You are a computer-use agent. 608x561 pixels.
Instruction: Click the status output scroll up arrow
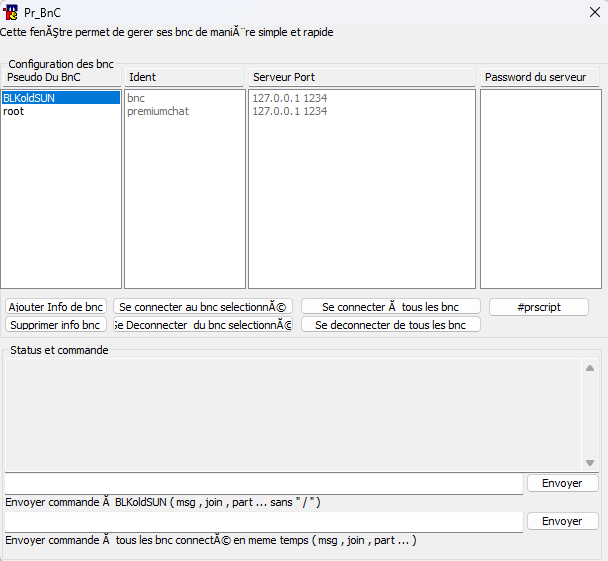point(590,368)
